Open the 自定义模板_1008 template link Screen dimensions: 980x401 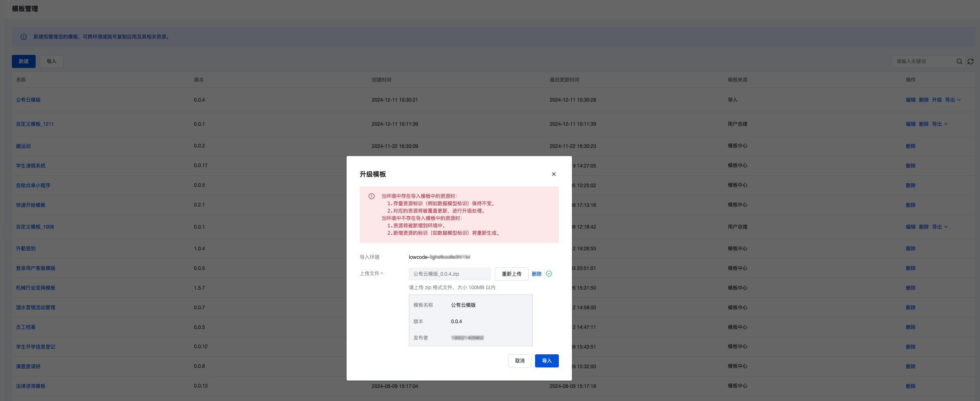click(35, 227)
